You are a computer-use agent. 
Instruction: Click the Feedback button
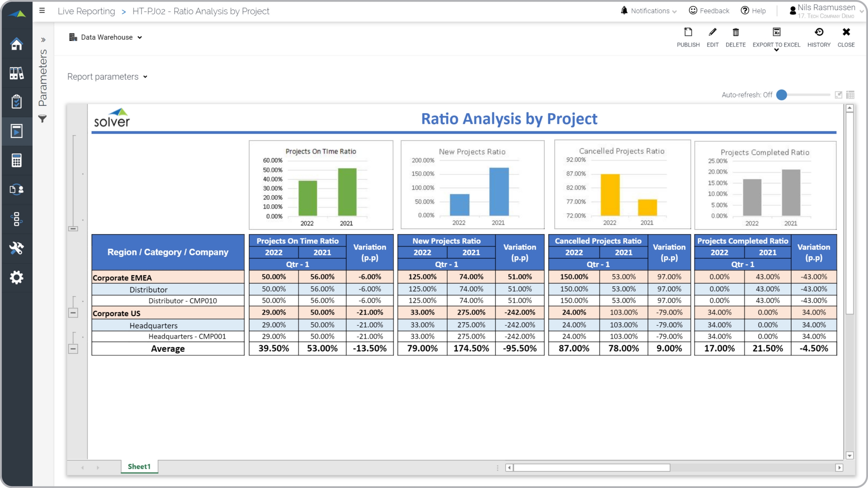click(709, 11)
